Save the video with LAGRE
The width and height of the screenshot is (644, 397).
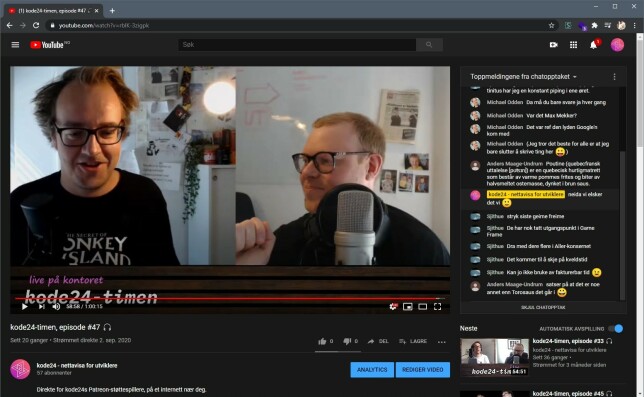click(x=413, y=341)
